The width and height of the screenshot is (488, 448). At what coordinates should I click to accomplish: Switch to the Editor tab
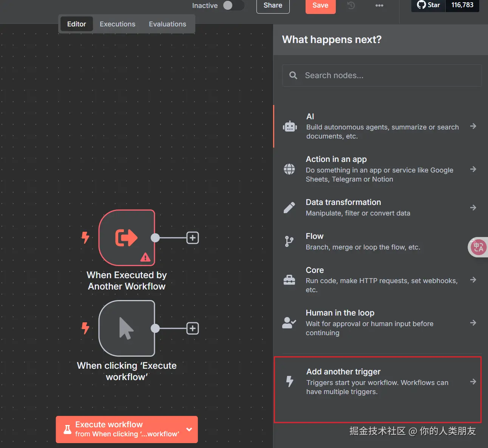coord(77,24)
